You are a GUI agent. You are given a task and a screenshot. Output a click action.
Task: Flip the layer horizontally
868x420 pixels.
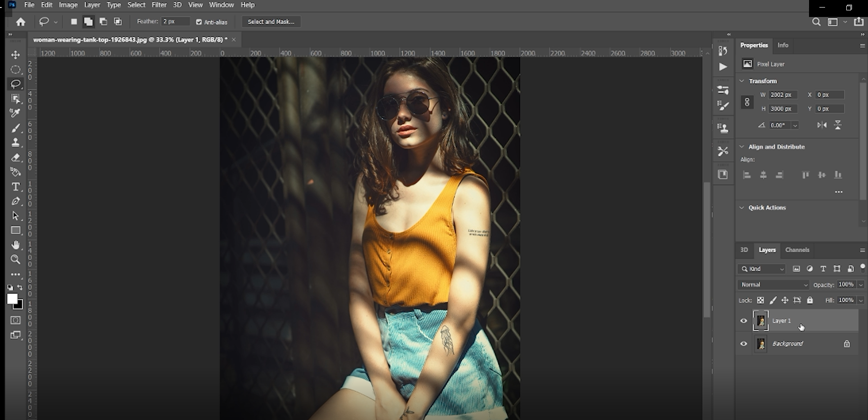pos(822,125)
